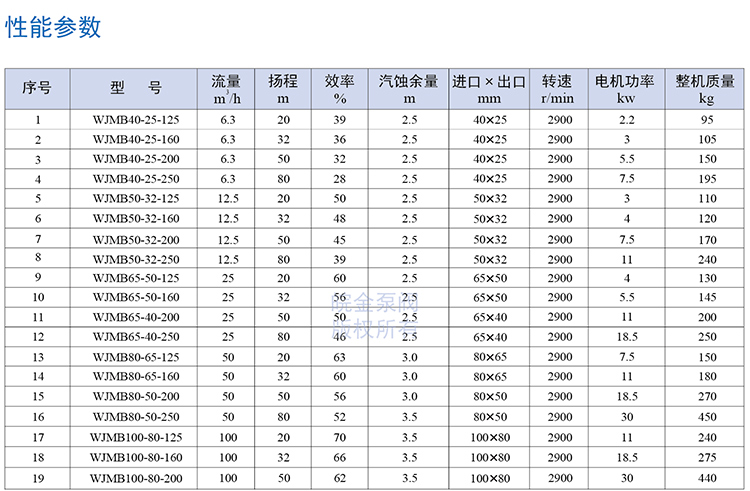This screenshot has width=750, height=491.
Task: Select the 电机功率 kw column header
Action: tap(626, 89)
